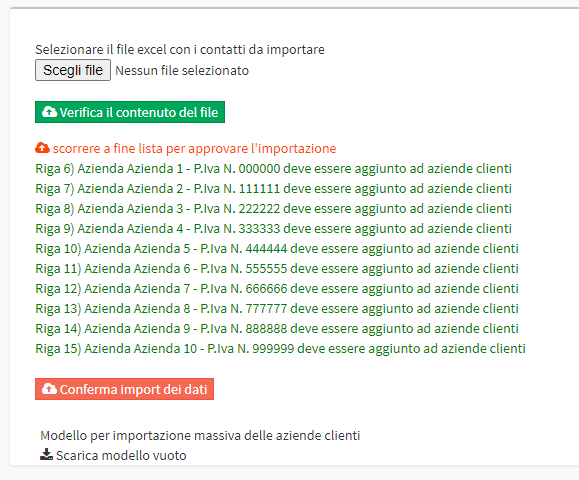Click the scorrere a fine lista message

(x=194, y=148)
